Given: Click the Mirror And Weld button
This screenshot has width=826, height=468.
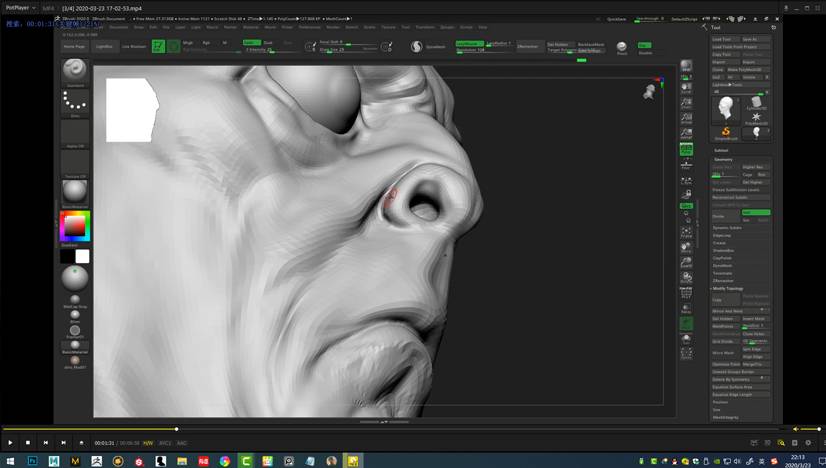Looking at the screenshot, I should pyautogui.click(x=740, y=311).
